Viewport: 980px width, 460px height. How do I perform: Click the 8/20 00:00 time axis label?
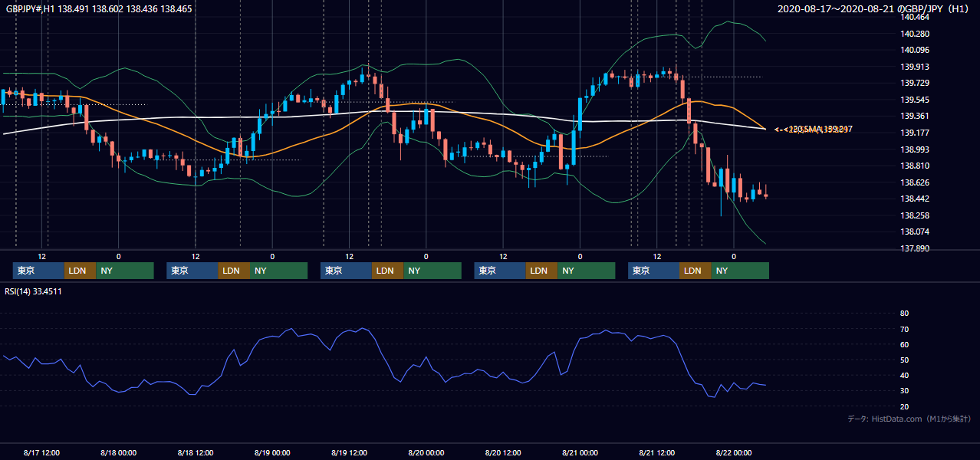[426, 452]
